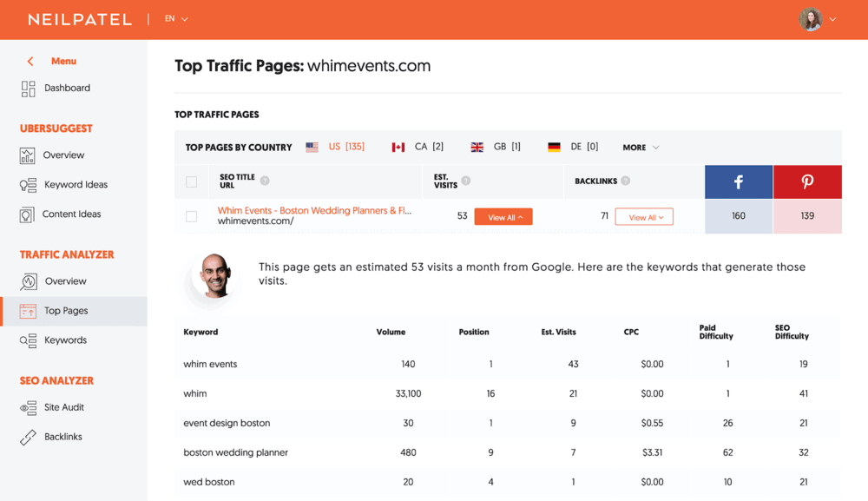
Task: Sort by SEO Difficulty column header
Action: click(x=792, y=333)
